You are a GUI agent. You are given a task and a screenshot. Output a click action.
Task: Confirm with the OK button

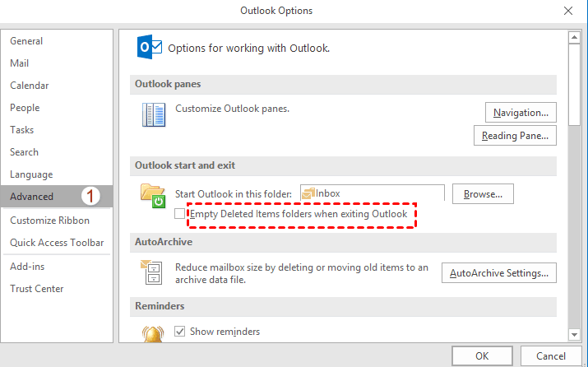482,355
